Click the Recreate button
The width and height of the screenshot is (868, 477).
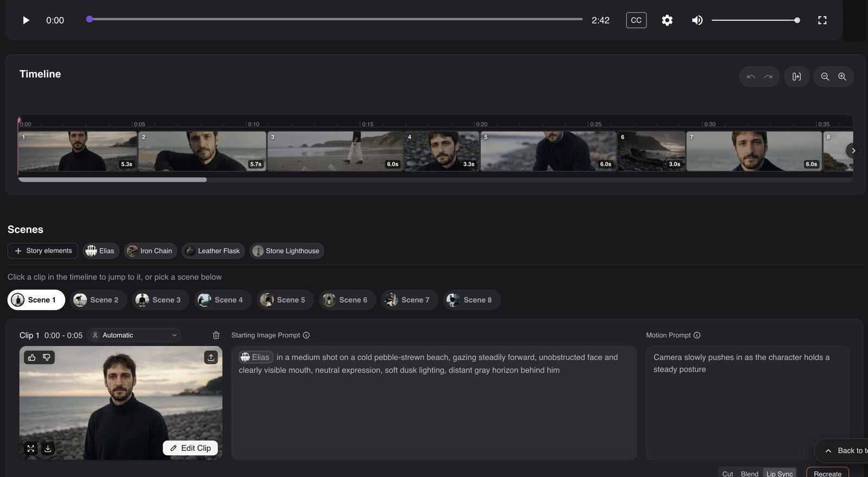click(827, 473)
